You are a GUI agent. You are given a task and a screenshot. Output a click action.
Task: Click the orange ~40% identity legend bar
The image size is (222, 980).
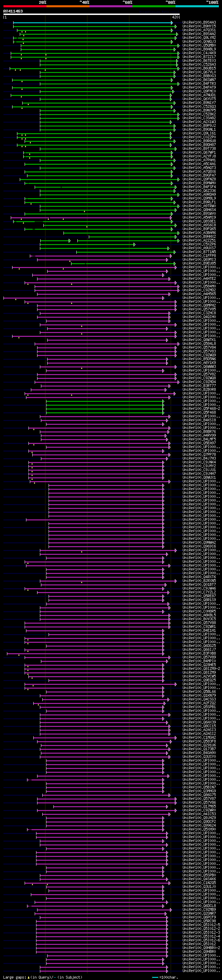coord(68,6)
